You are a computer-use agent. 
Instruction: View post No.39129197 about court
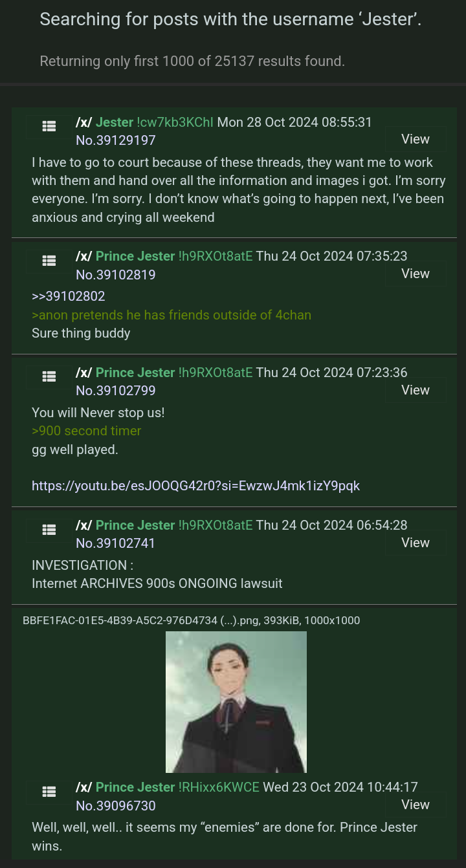(x=416, y=139)
